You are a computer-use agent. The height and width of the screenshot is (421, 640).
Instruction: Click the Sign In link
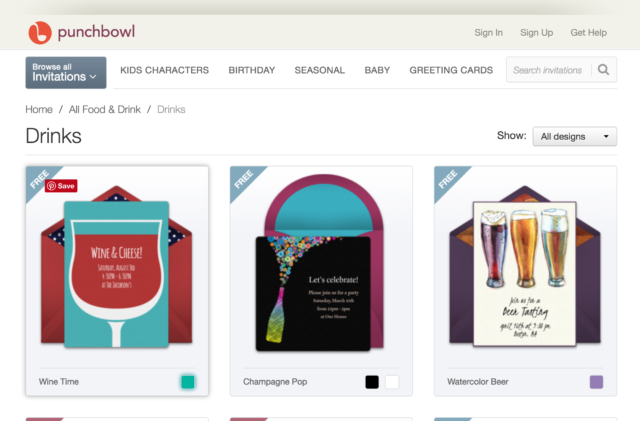click(x=489, y=33)
